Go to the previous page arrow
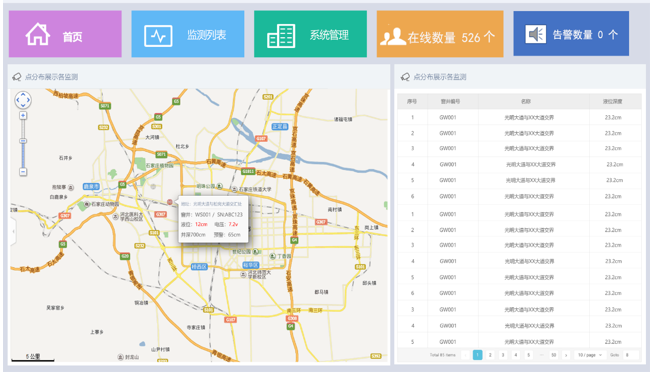The image size is (651, 375). coord(465,355)
